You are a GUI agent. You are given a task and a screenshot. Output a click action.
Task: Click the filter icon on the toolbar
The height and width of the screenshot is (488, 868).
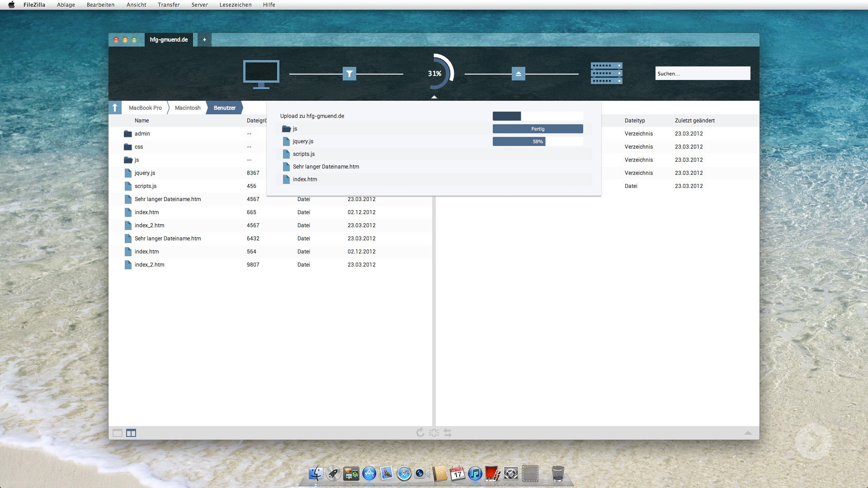[349, 73]
